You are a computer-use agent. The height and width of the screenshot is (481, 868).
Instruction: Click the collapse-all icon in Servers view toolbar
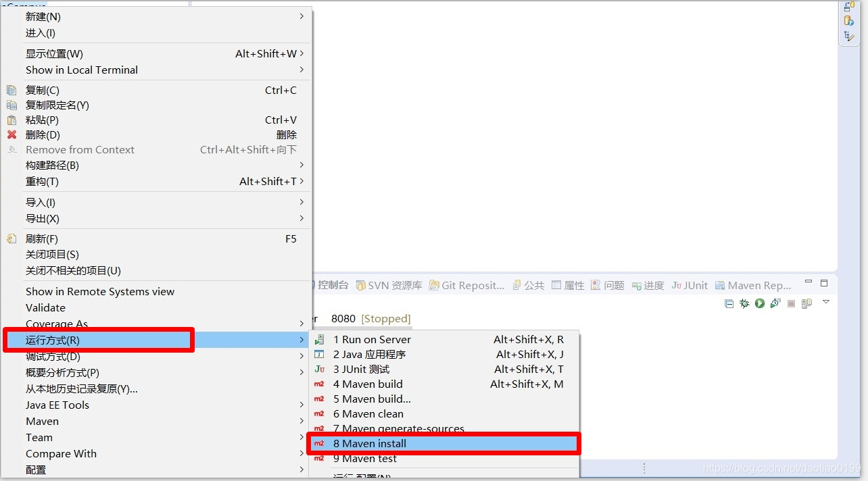[x=729, y=303]
